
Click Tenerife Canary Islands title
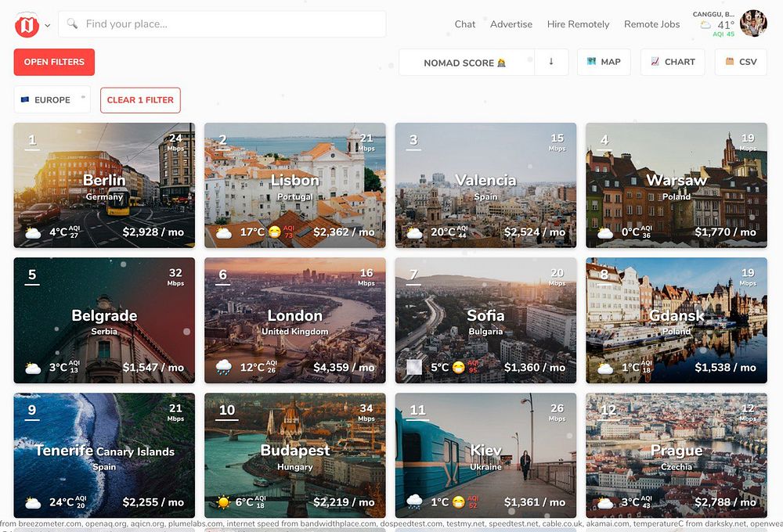104,451
